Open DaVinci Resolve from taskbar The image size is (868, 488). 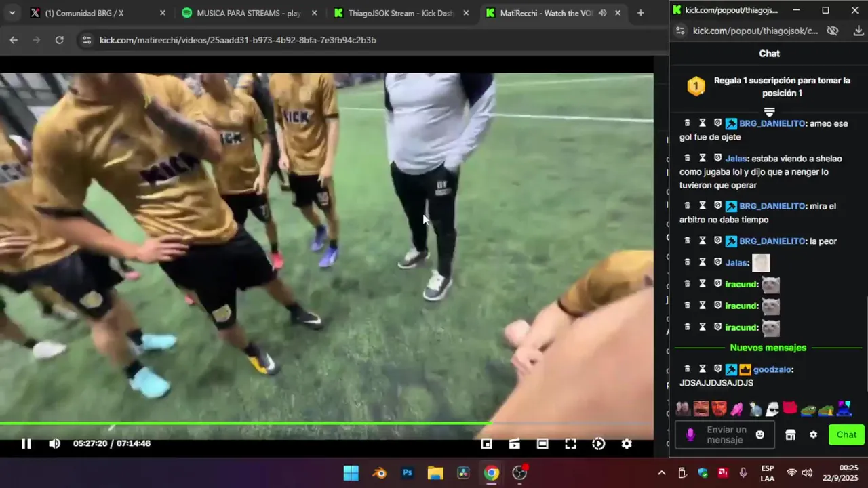(463, 473)
